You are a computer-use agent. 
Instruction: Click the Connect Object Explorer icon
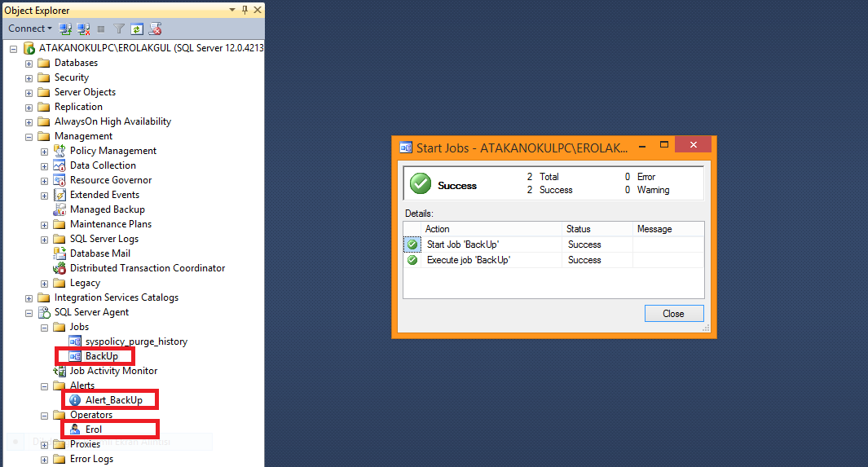click(x=65, y=29)
